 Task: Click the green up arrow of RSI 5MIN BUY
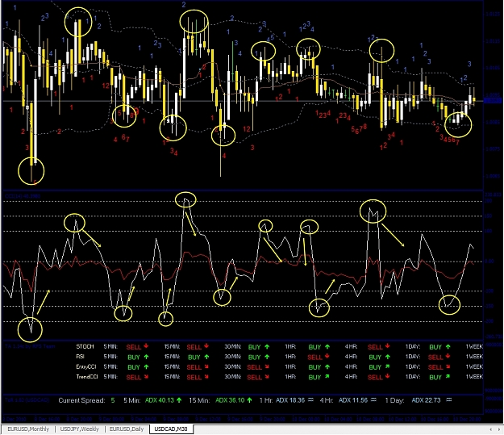point(146,357)
